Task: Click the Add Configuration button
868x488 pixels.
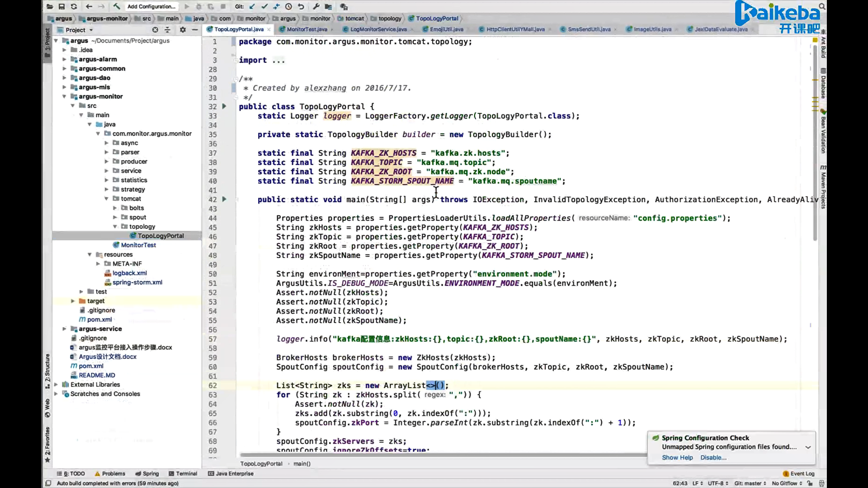Action: [151, 6]
